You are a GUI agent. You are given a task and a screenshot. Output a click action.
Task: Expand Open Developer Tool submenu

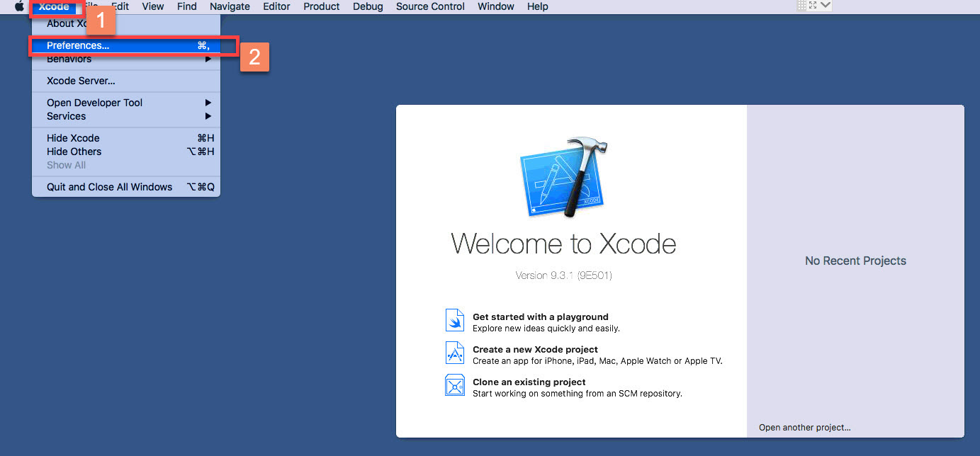(126, 103)
